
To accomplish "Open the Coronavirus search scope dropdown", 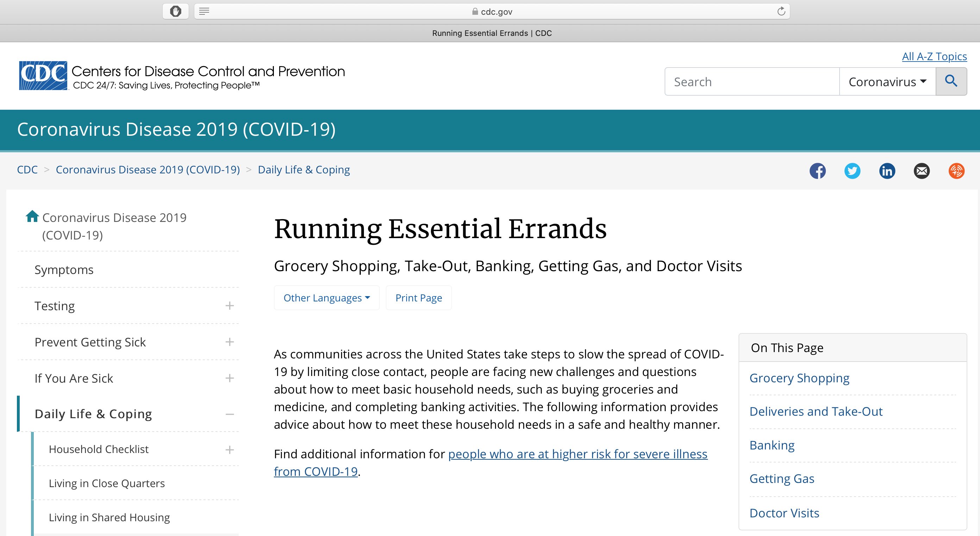I will [x=887, y=82].
